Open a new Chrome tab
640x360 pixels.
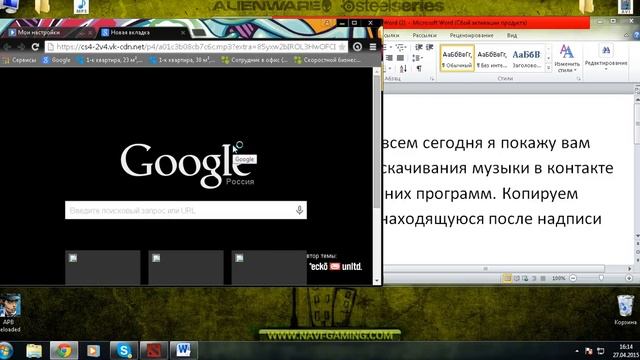point(198,32)
